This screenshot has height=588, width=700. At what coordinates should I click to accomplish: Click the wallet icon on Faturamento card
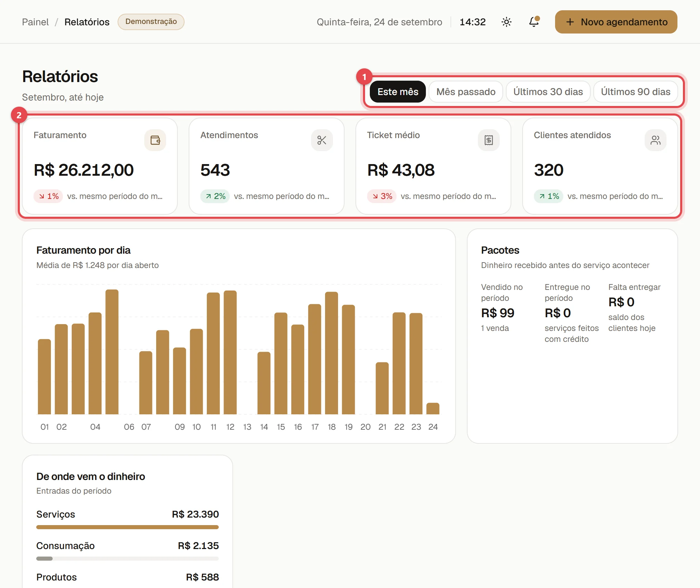coord(155,140)
